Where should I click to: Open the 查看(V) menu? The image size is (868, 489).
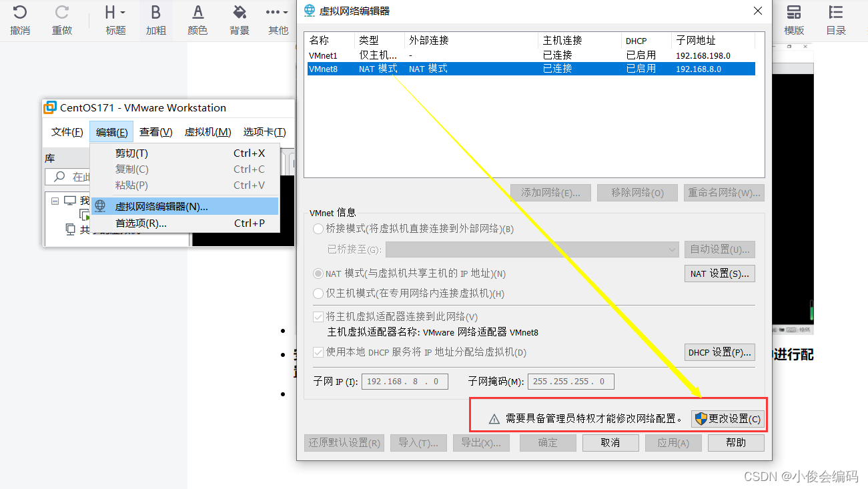[156, 132]
